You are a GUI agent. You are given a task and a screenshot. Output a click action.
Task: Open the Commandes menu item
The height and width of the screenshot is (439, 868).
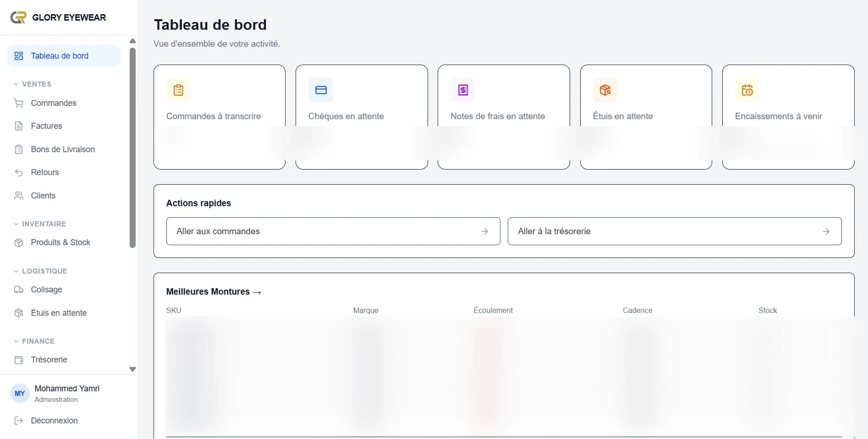point(64,103)
